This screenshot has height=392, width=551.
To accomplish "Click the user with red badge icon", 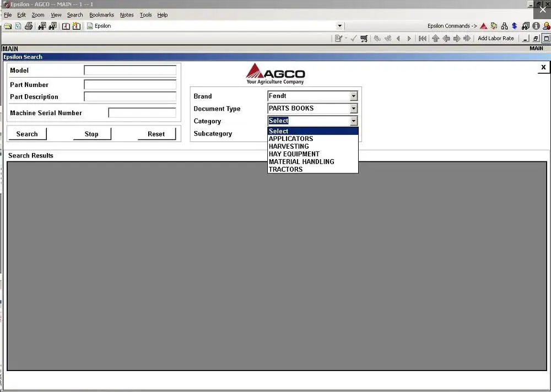I will pos(547,26).
